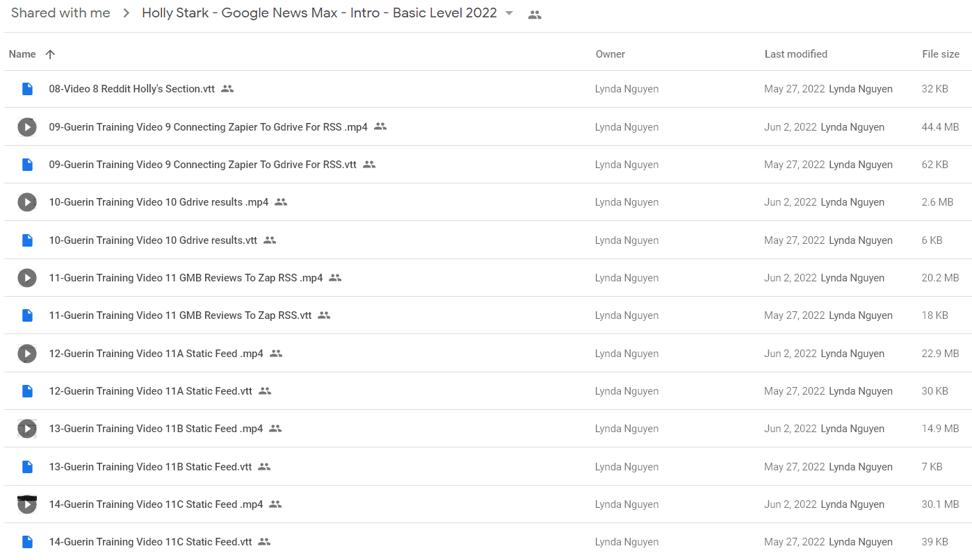Click the 22.9 MB file size value
This screenshot has width=972, height=560.
coord(940,354)
